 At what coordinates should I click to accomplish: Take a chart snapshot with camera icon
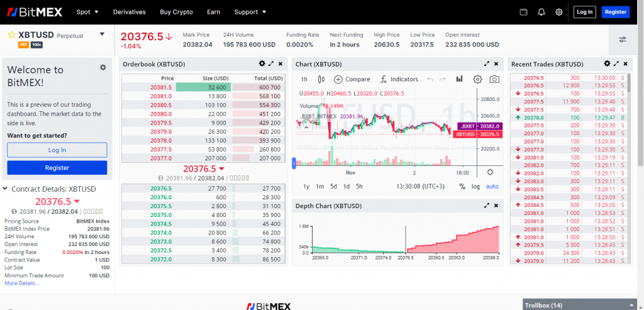pos(494,79)
